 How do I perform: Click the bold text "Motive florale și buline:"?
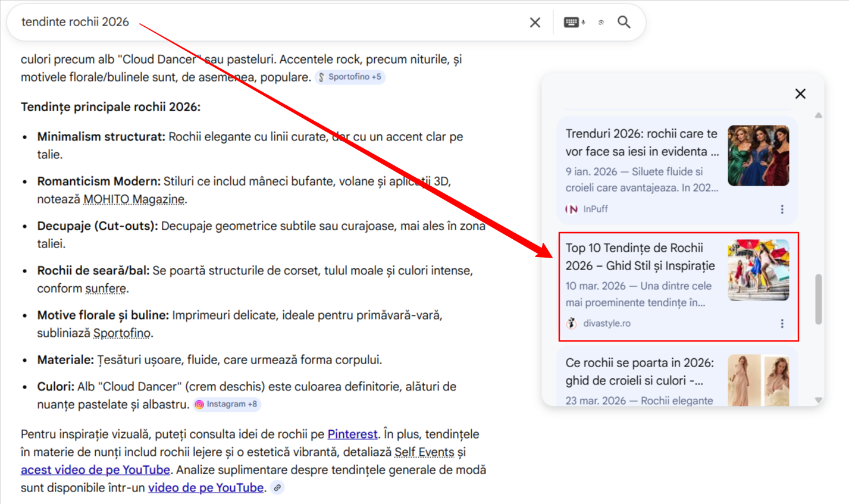[103, 315]
